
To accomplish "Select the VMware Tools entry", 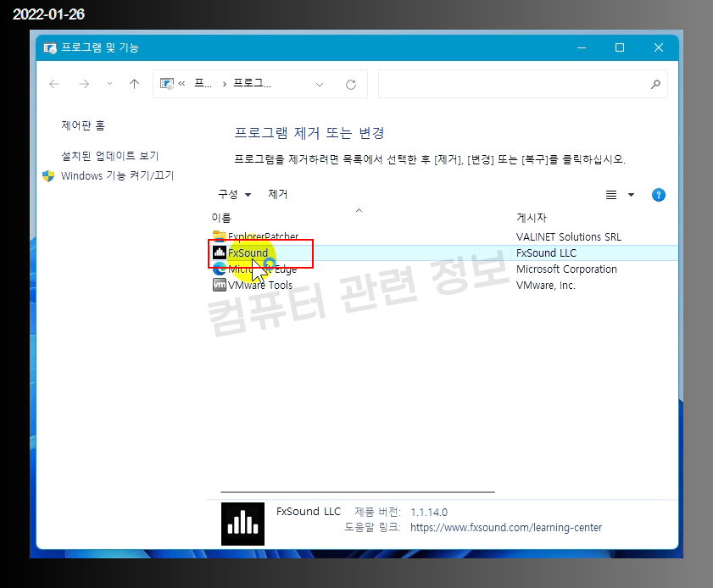I will click(x=260, y=286).
